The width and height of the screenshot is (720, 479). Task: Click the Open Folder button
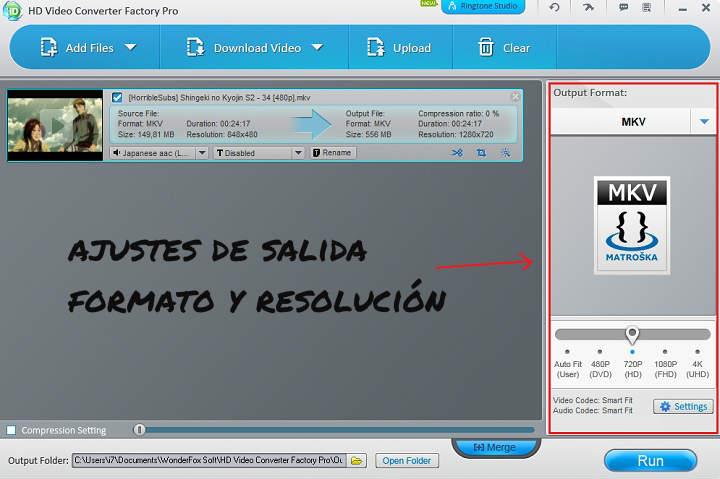[406, 460]
